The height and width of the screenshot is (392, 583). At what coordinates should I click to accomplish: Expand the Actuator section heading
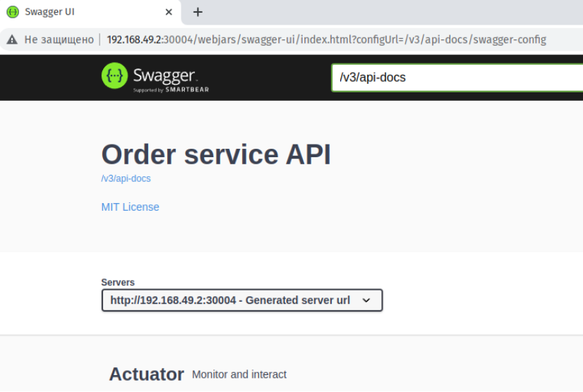click(147, 374)
